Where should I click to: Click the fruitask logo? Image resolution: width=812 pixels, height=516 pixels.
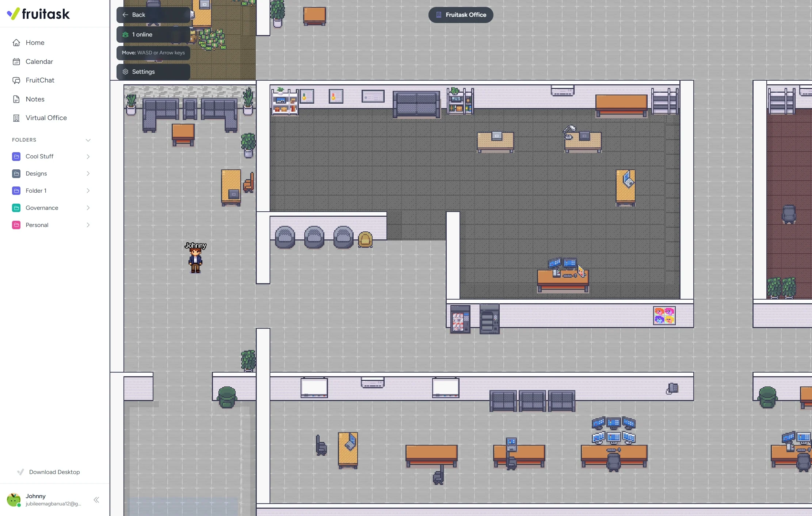point(38,14)
